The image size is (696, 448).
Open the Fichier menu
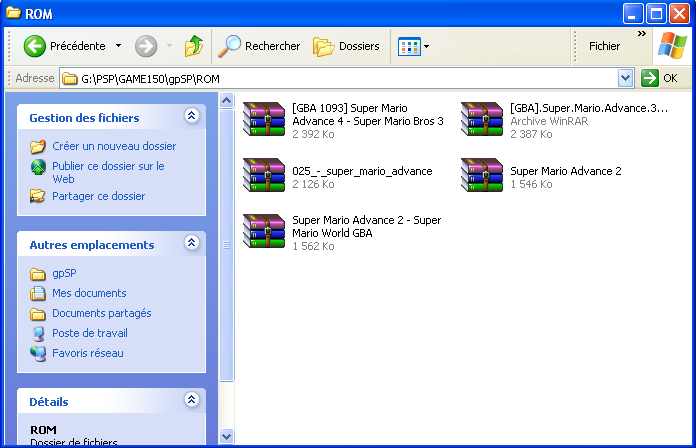604,46
